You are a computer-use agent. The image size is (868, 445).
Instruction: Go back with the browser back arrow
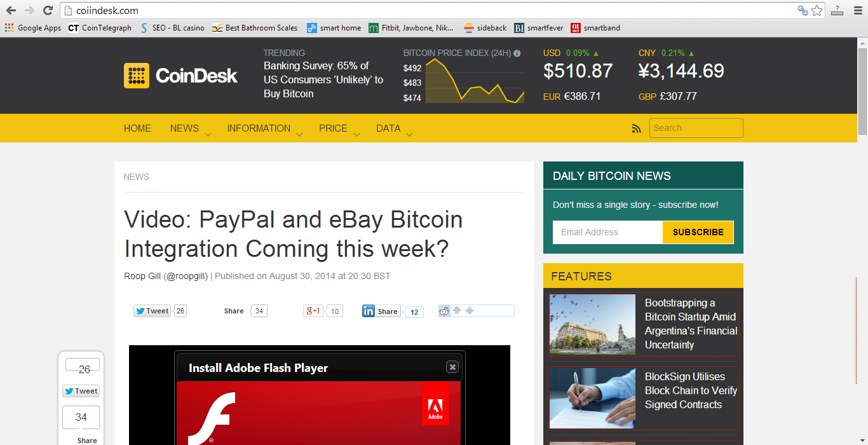pos(11,10)
